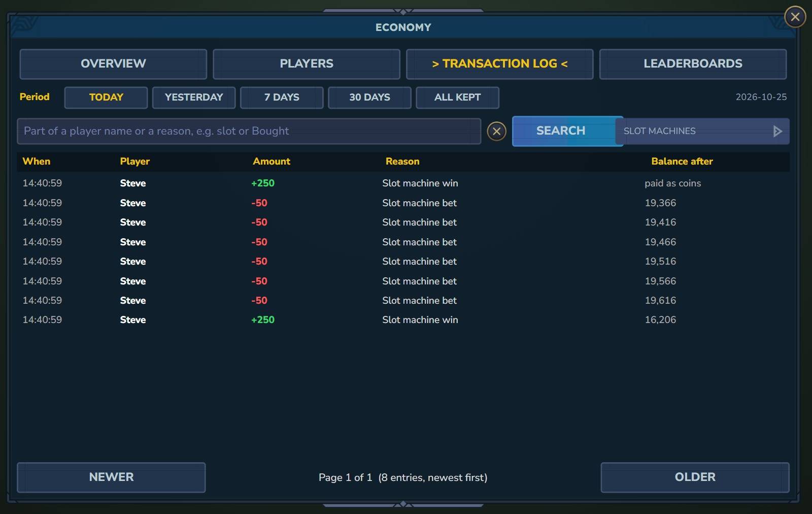
Task: Click the Period label
Action: (x=35, y=97)
